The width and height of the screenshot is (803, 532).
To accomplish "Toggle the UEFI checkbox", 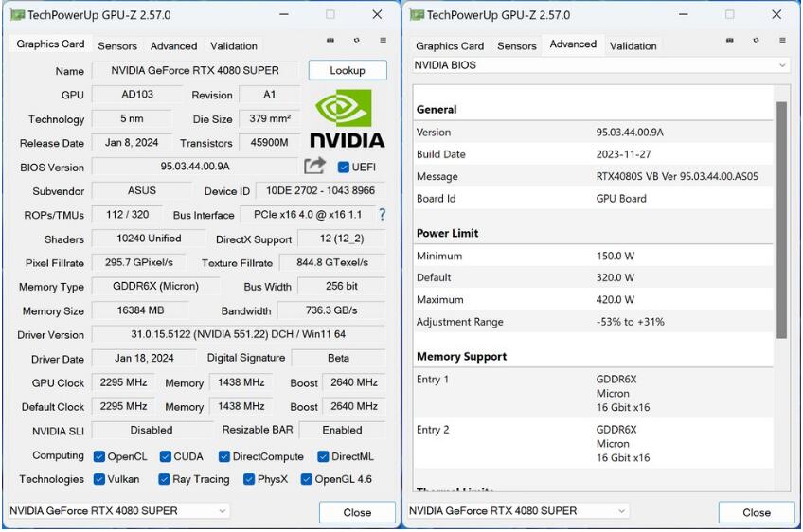I will pyautogui.click(x=344, y=167).
